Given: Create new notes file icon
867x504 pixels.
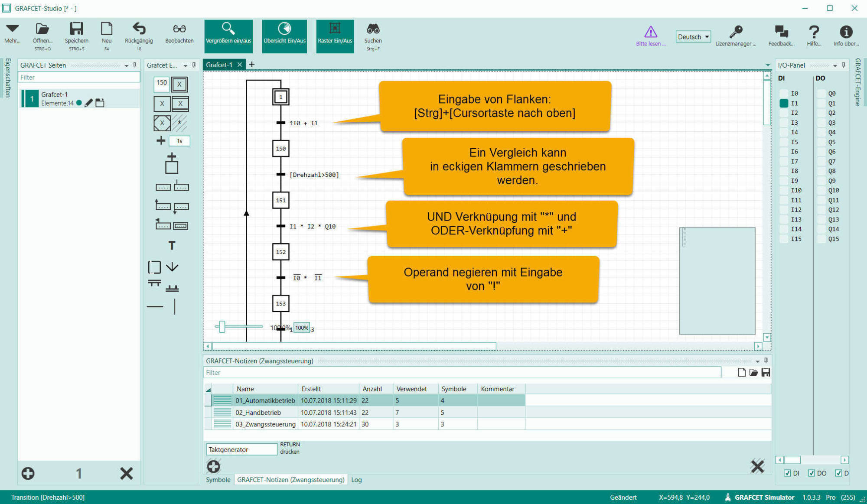Looking at the screenshot, I should coord(742,372).
